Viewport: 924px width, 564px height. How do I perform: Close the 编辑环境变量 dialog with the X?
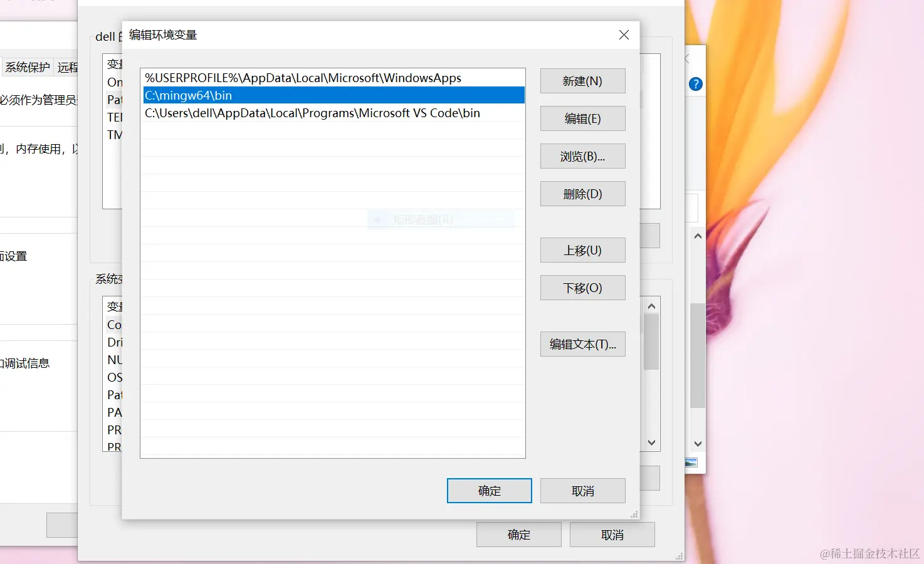click(623, 34)
